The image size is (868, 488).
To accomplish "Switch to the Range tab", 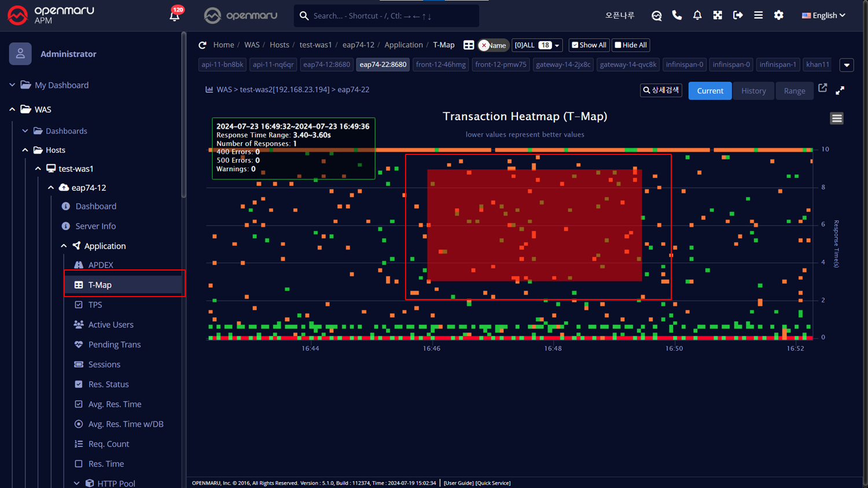I will click(x=795, y=91).
